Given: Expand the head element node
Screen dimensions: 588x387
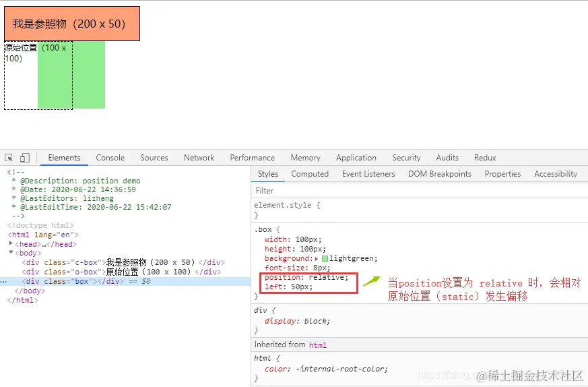Looking at the screenshot, I should 11,243.
